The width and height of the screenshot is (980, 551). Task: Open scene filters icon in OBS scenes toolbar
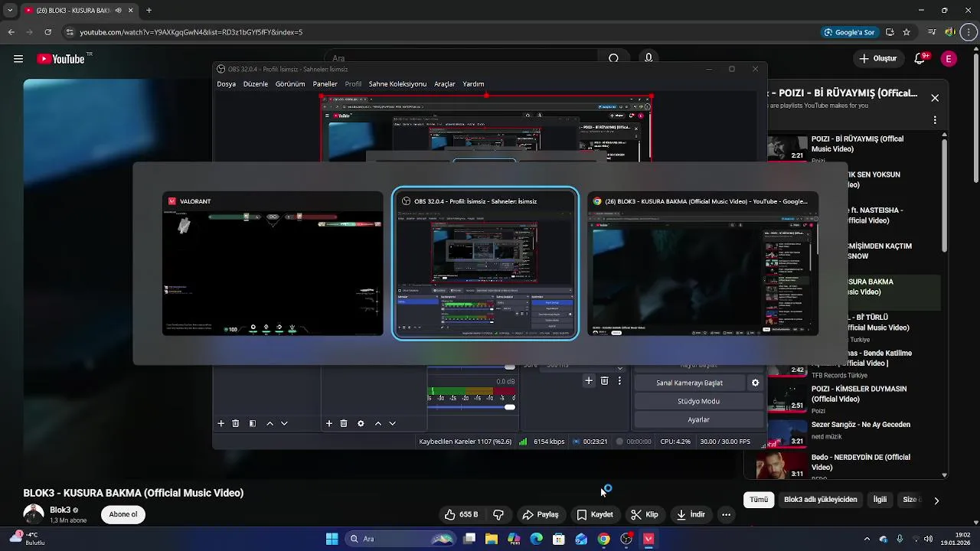click(252, 423)
